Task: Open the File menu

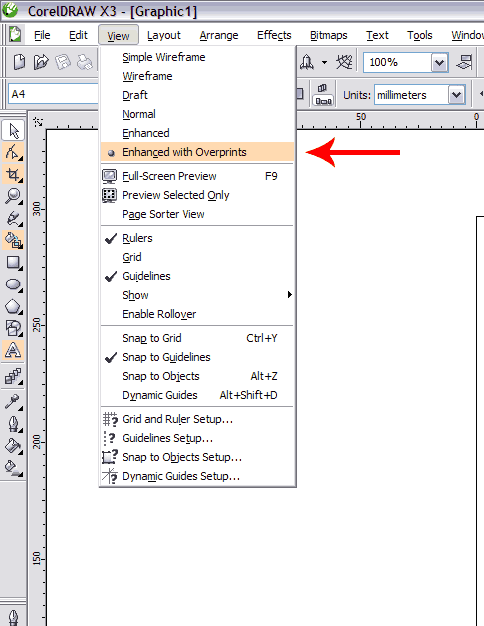Action: [x=42, y=35]
